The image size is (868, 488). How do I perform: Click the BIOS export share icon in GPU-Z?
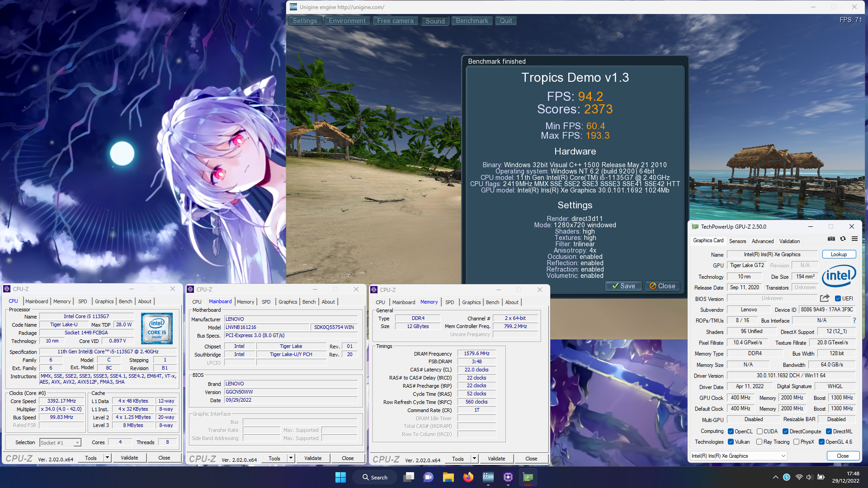point(825,298)
